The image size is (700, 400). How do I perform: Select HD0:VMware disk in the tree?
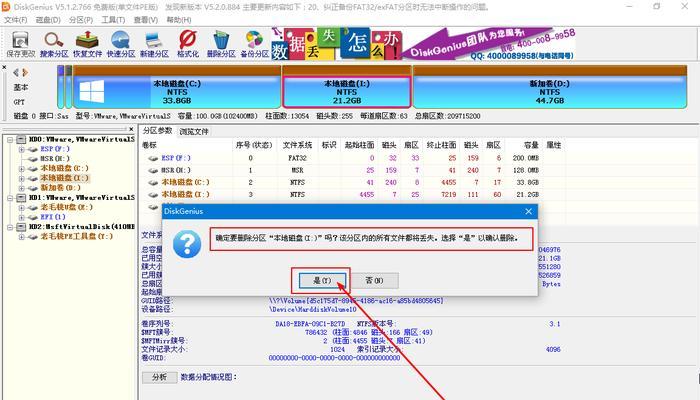81,139
